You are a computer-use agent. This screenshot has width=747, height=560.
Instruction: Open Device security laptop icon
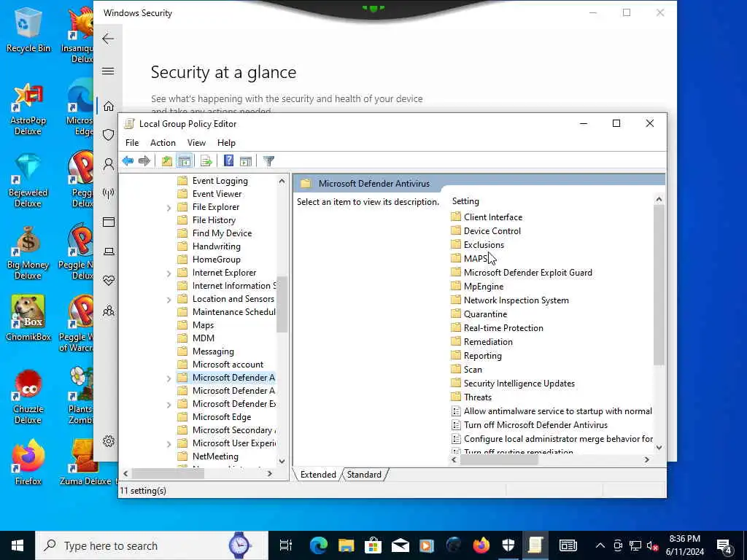pyautogui.click(x=109, y=252)
